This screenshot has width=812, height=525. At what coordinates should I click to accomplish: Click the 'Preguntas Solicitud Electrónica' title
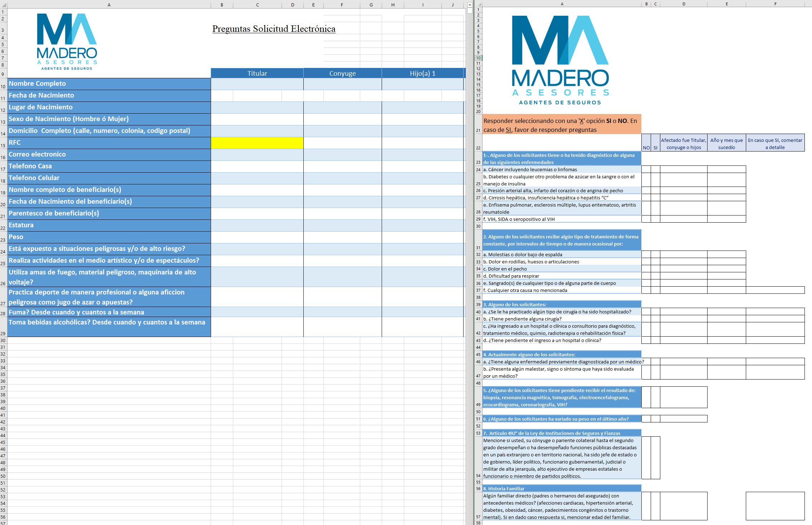[x=274, y=29]
